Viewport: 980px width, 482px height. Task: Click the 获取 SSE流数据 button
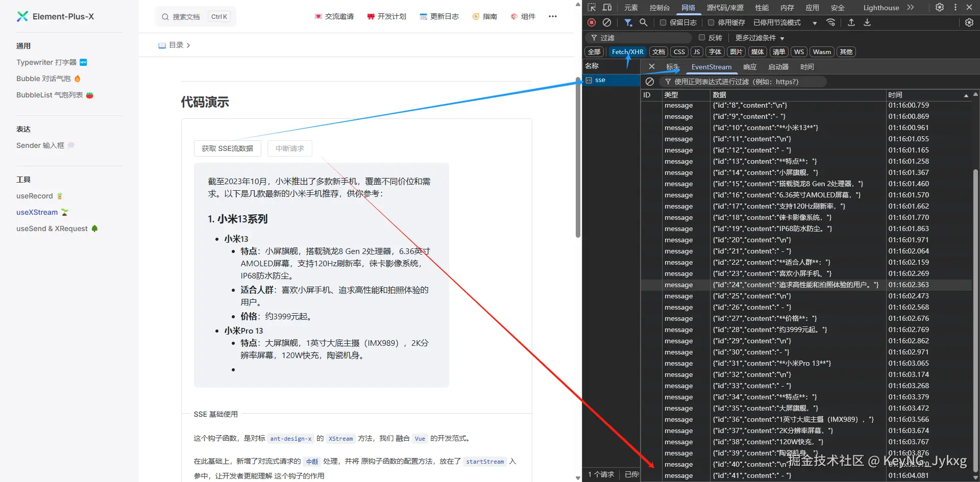pyautogui.click(x=228, y=148)
